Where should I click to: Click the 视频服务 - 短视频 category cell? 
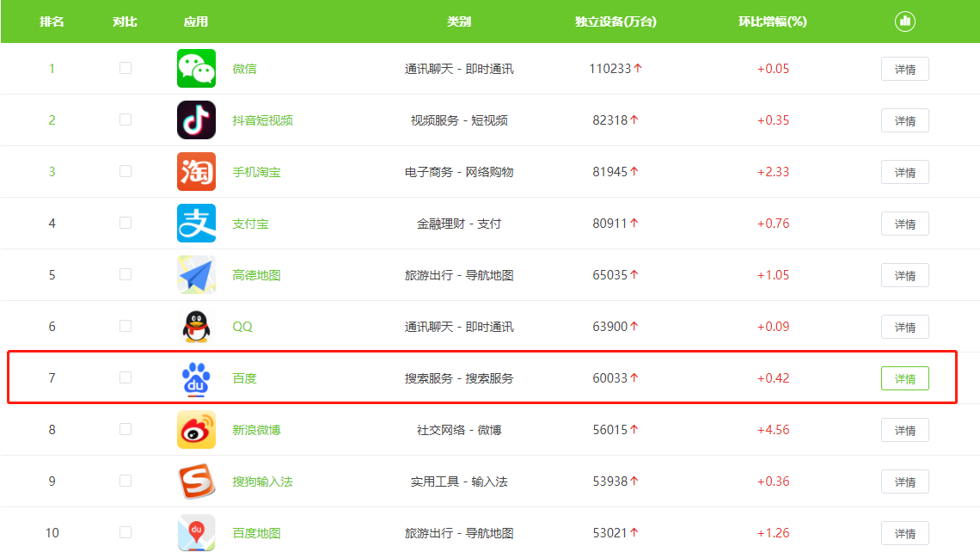459,120
